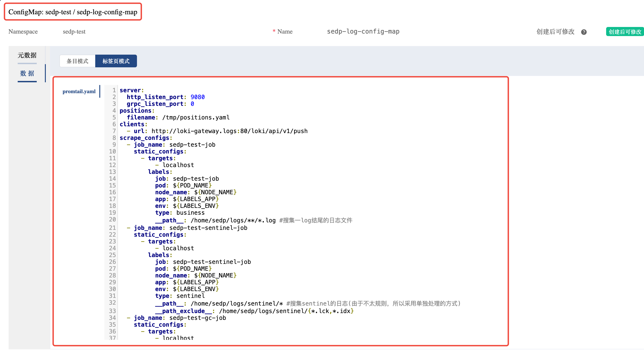Click the __path_exclude__ line
644x350 pixels.
point(254,311)
